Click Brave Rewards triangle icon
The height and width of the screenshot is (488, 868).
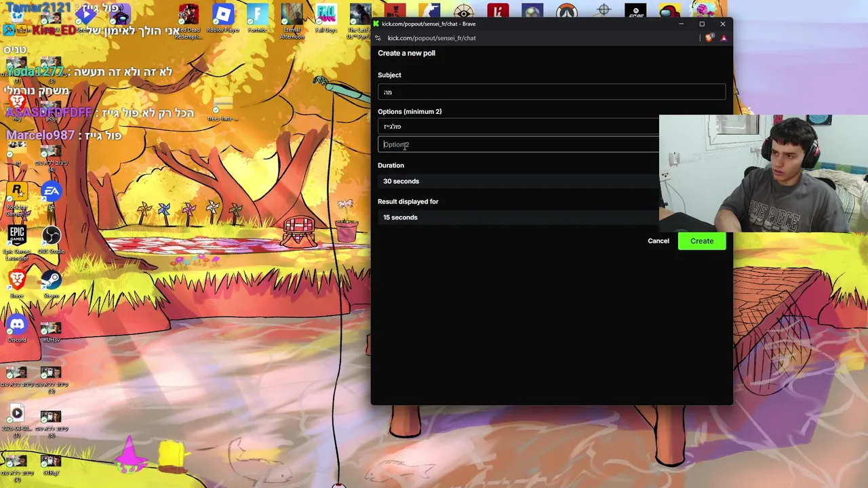724,38
